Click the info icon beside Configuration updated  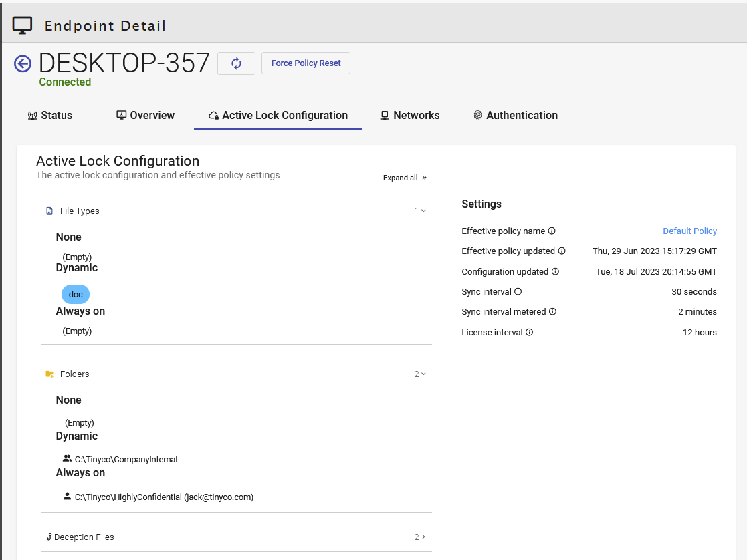[555, 272]
